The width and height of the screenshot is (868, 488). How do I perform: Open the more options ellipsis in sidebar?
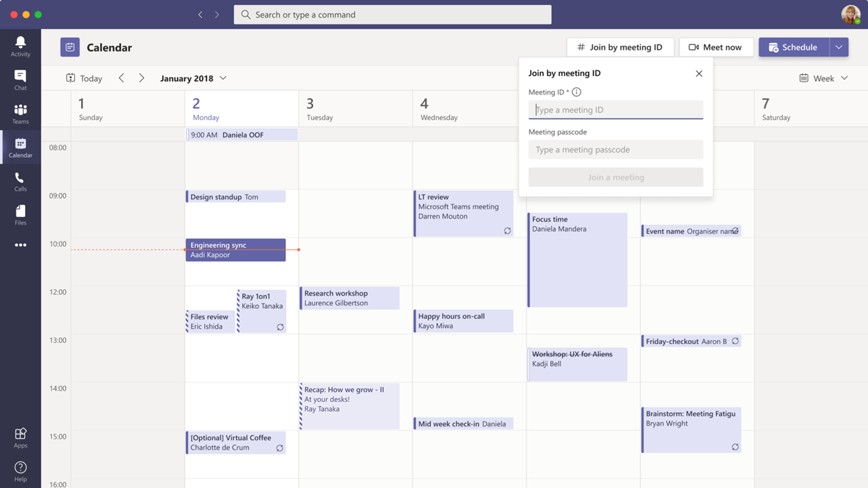[20, 245]
